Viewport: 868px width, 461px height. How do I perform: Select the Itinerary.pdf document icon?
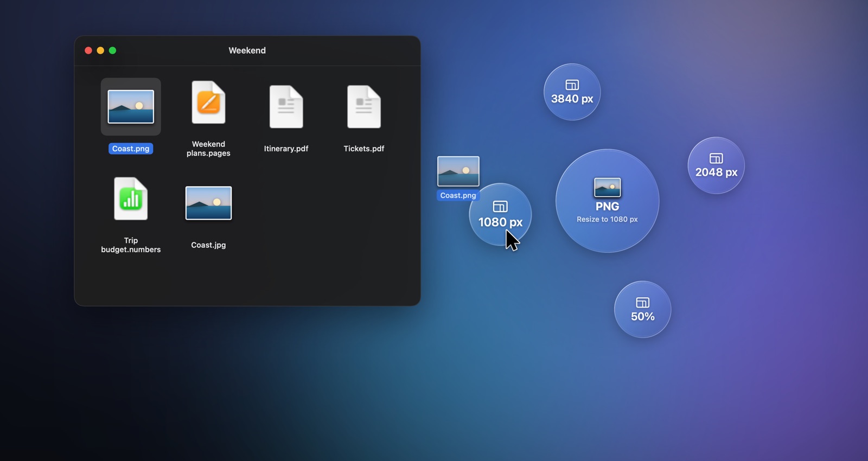[286, 107]
